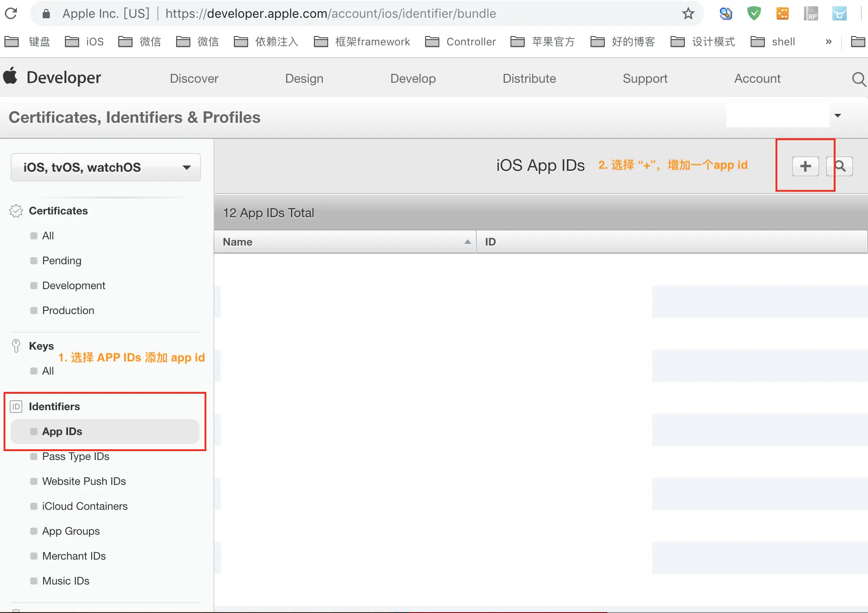Click the Identifiers ID icon in sidebar
The height and width of the screenshot is (613, 868).
[x=16, y=407]
